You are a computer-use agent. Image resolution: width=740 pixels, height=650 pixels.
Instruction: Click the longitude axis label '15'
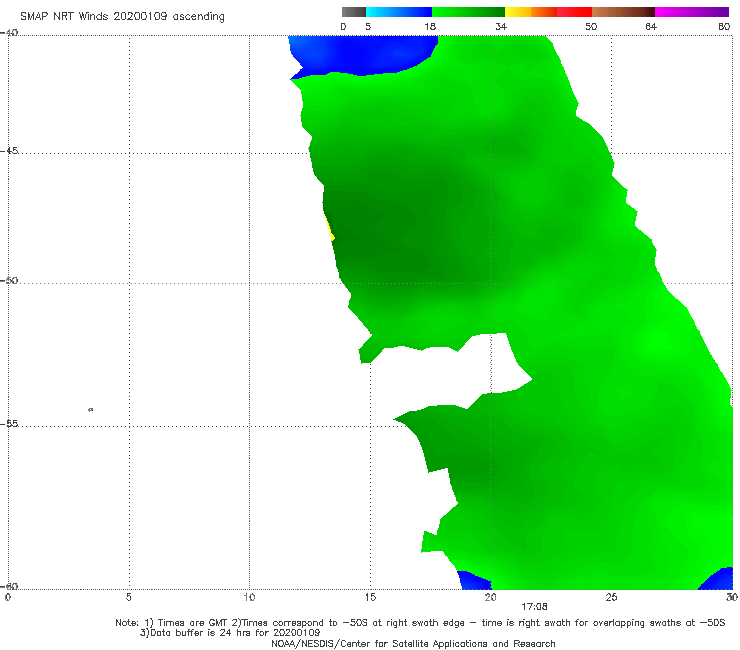click(370, 597)
